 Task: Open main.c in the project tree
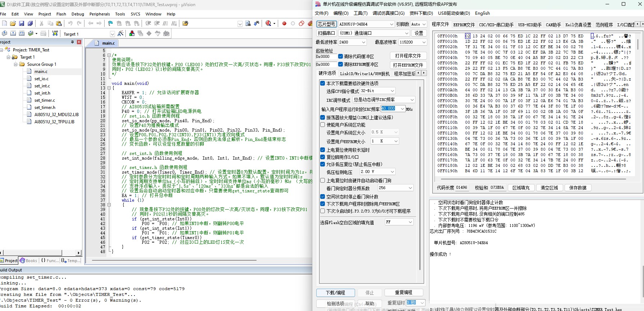[x=41, y=71]
